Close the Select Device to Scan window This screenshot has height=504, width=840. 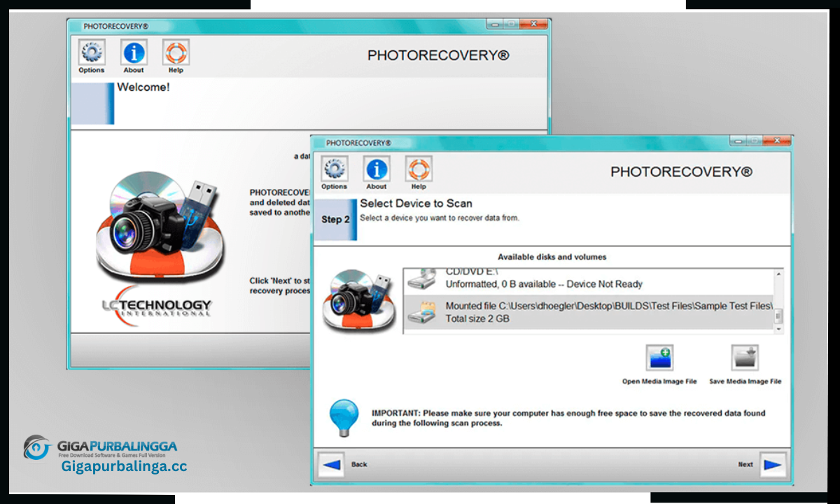tap(778, 141)
